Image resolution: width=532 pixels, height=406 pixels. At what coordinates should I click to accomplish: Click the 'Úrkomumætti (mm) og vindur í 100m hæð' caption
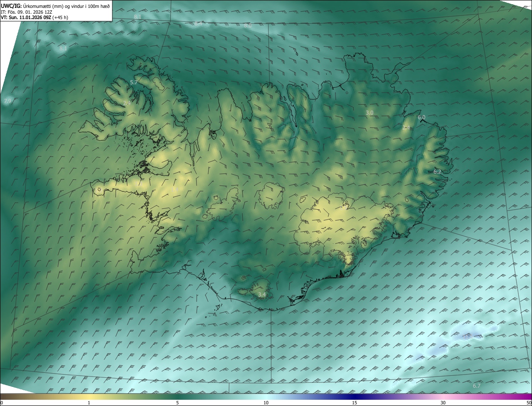click(x=66, y=6)
